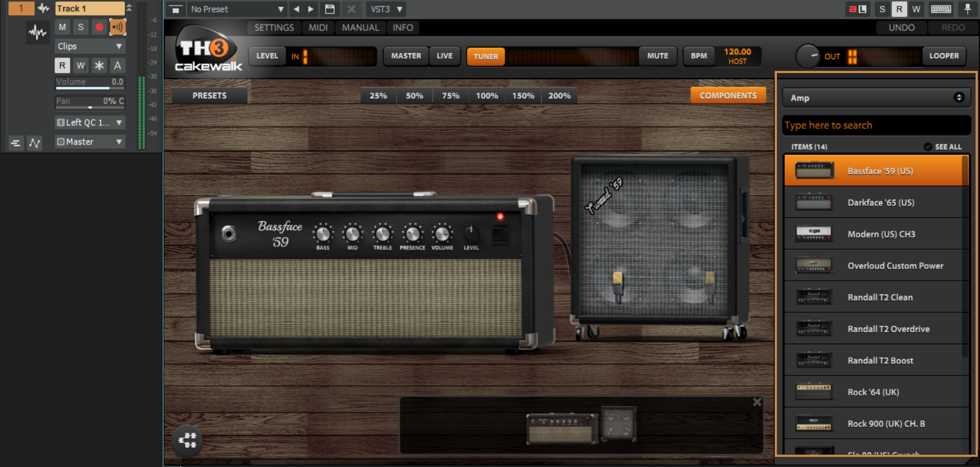Click the automation lanes curve icon
Image resolution: width=980 pixels, height=467 pixels.
click(35, 143)
